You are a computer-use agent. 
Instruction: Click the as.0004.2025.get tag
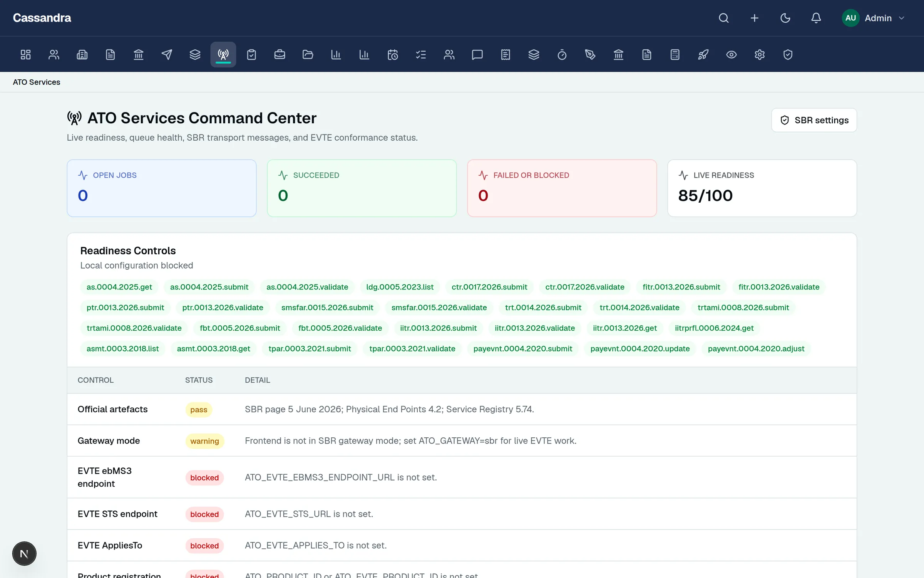coord(119,287)
